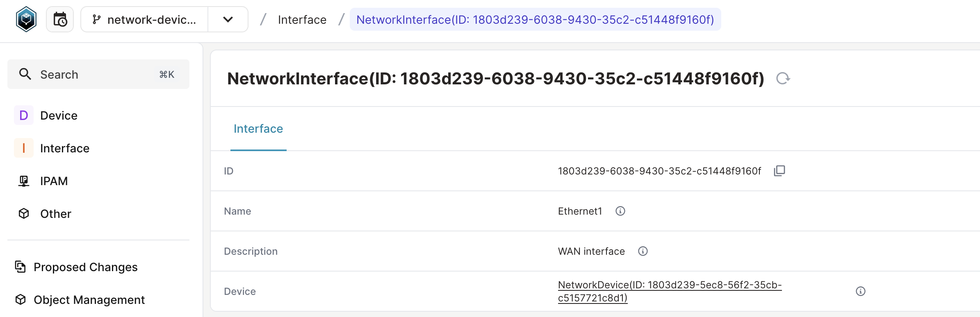Switch to the Interface tab
Screen dimensions: 980x317
tap(258, 129)
